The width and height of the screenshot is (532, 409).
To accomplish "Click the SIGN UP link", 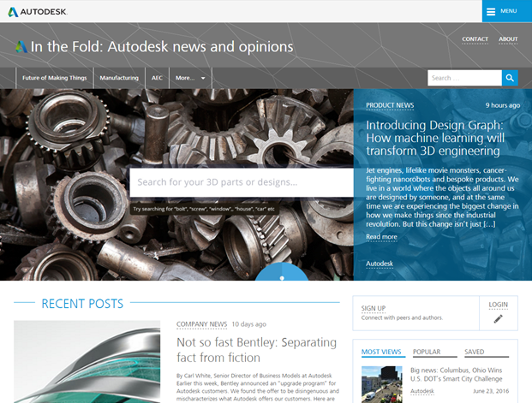I will [374, 308].
